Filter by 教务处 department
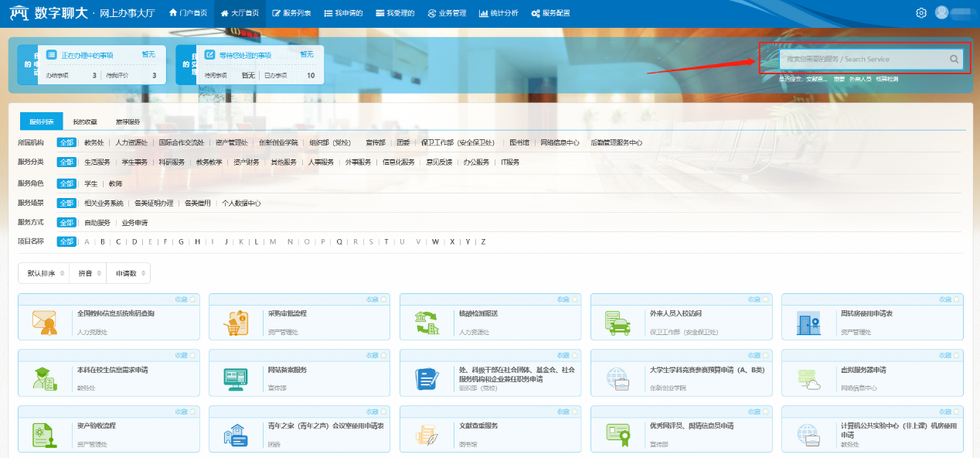Viewport: 980px width, 458px height. pyautogui.click(x=94, y=142)
